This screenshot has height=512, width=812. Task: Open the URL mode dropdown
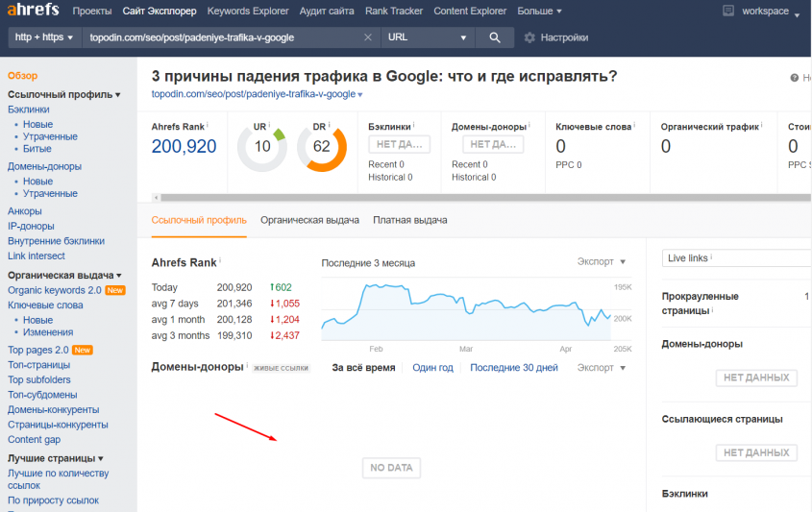click(x=428, y=37)
